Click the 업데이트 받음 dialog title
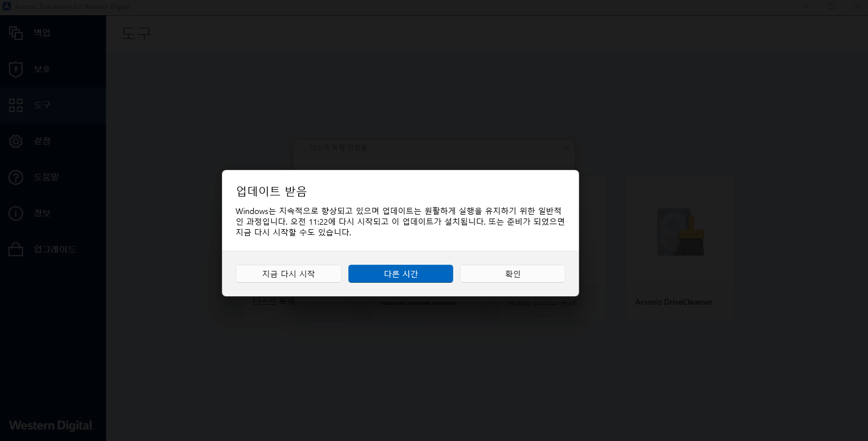 click(272, 191)
